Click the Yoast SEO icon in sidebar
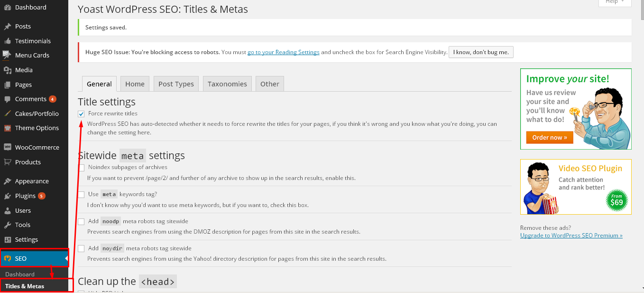This screenshot has height=293, width=644. pyautogui.click(x=7, y=259)
